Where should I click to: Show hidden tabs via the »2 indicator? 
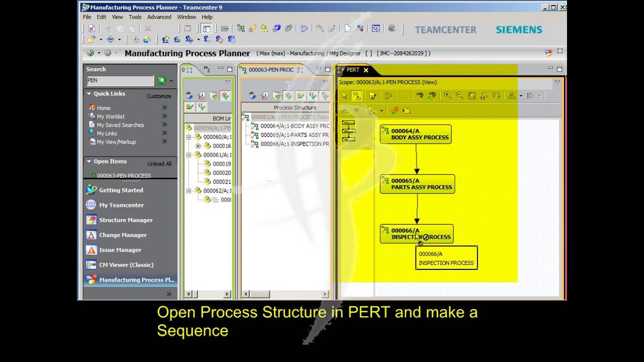pyautogui.click(x=207, y=69)
